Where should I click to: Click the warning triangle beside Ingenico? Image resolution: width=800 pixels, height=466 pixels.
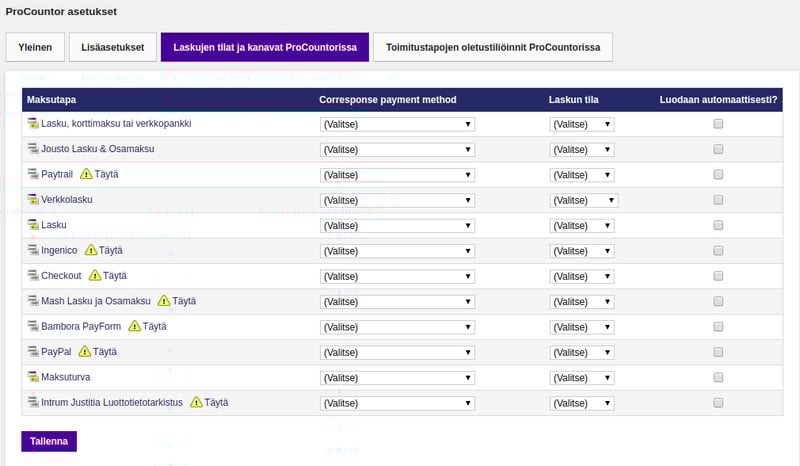[x=91, y=250]
